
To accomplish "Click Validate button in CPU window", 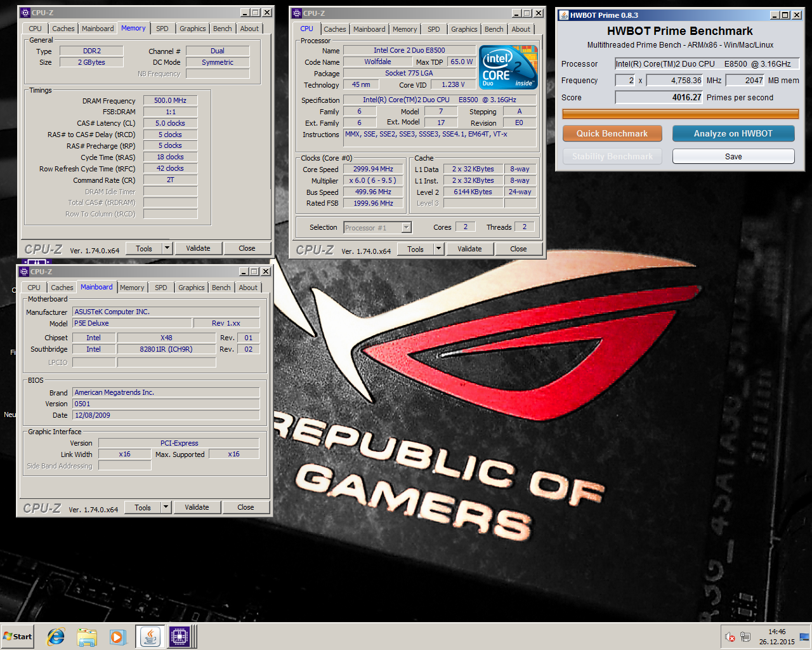I will (469, 249).
